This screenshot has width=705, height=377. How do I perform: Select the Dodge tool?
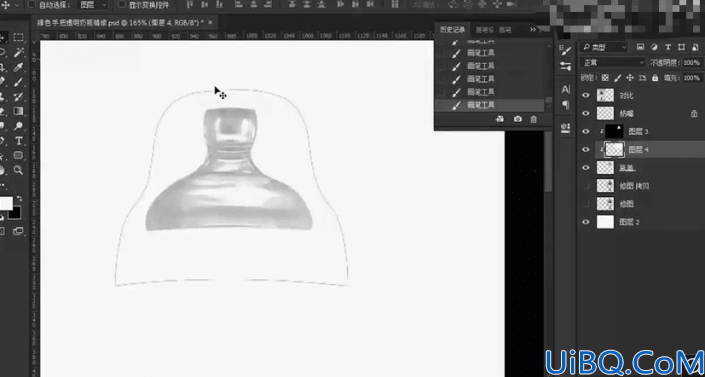click(x=18, y=126)
